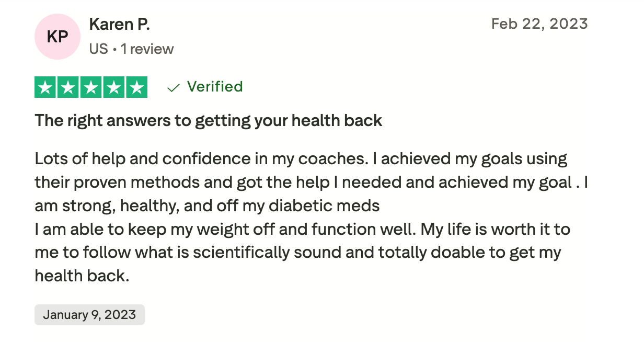The image size is (644, 342).
Task: Click the final line "health back."
Action: [82, 277]
